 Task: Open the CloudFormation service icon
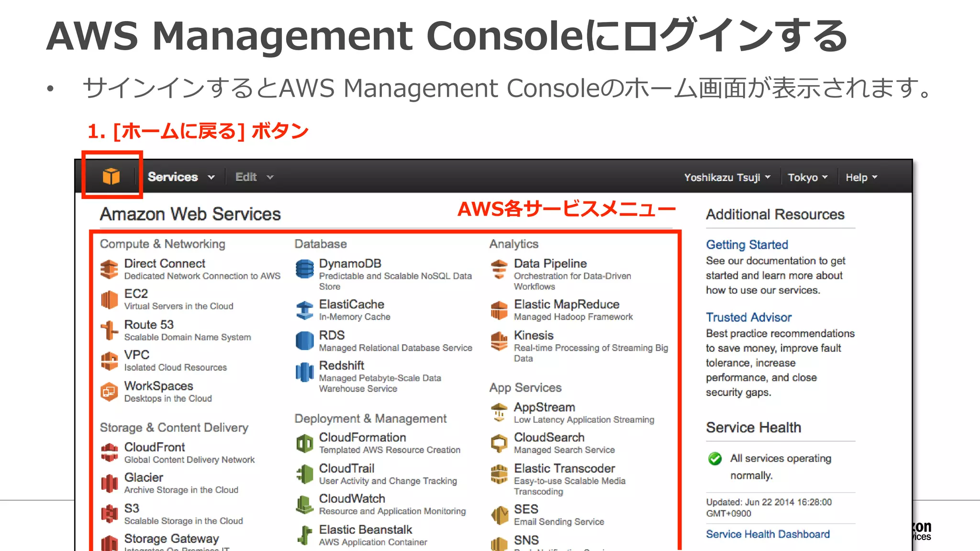304,443
